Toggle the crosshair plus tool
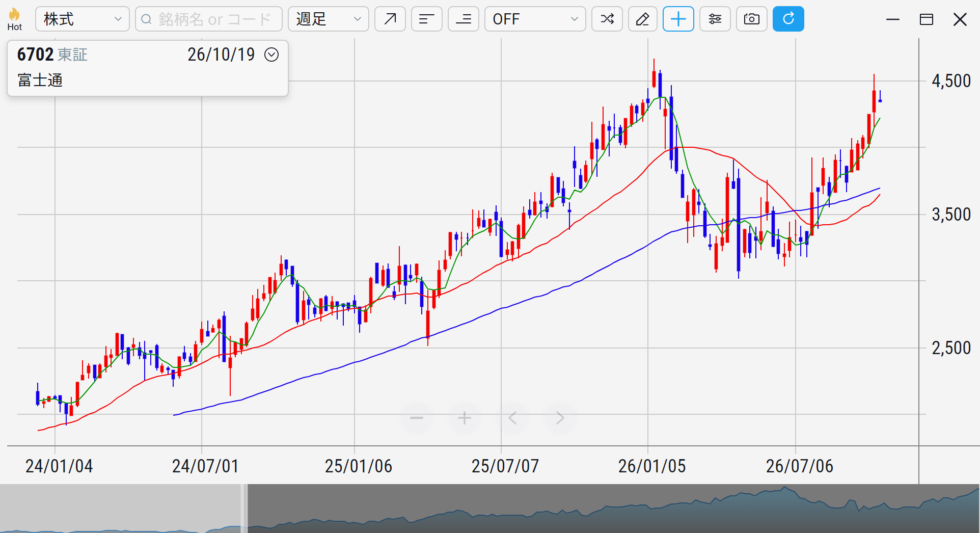Viewport: 980px width, 533px height. (x=678, y=19)
